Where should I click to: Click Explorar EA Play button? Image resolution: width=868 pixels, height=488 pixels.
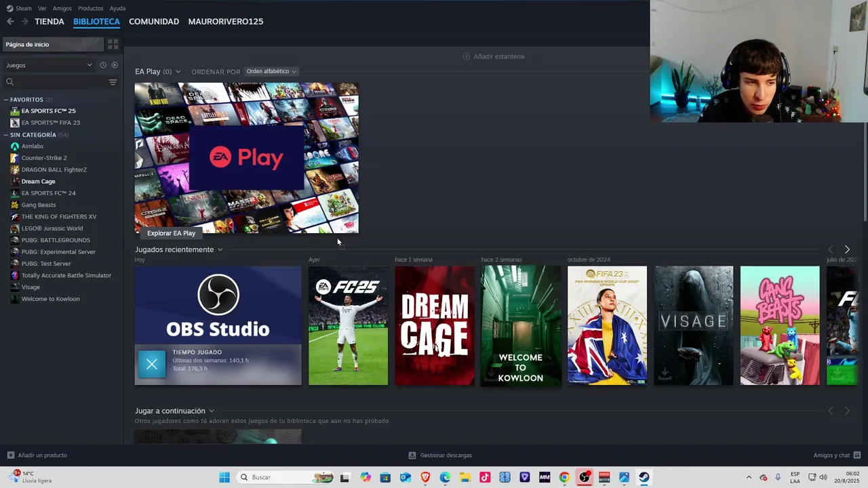[x=171, y=233]
